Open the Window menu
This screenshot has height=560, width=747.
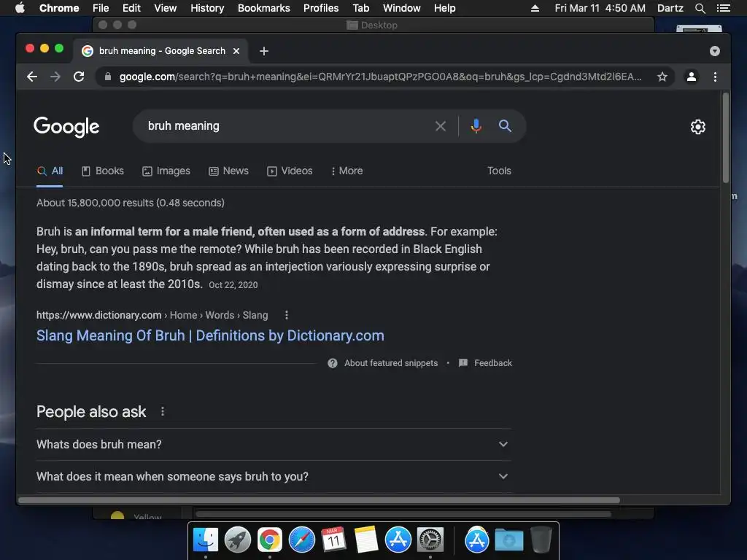[x=402, y=8]
